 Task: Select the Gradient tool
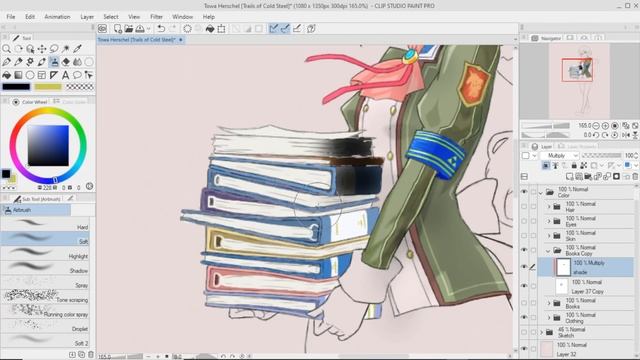pyautogui.click(x=18, y=75)
